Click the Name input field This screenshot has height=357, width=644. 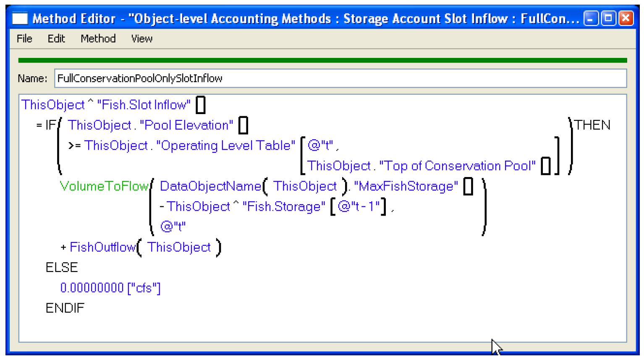pos(340,78)
